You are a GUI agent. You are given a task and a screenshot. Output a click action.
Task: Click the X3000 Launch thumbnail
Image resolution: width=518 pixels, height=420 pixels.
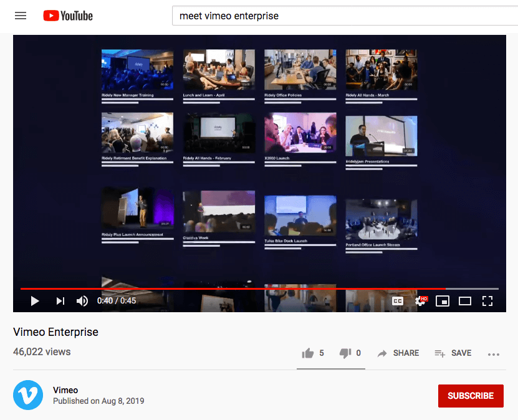(x=300, y=132)
